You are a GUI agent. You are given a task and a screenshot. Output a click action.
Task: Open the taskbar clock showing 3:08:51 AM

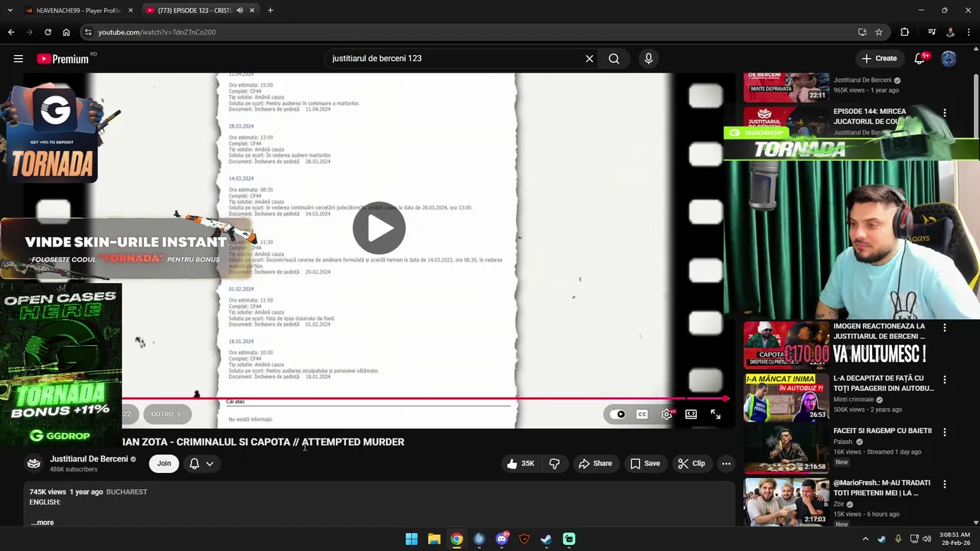coord(955,539)
